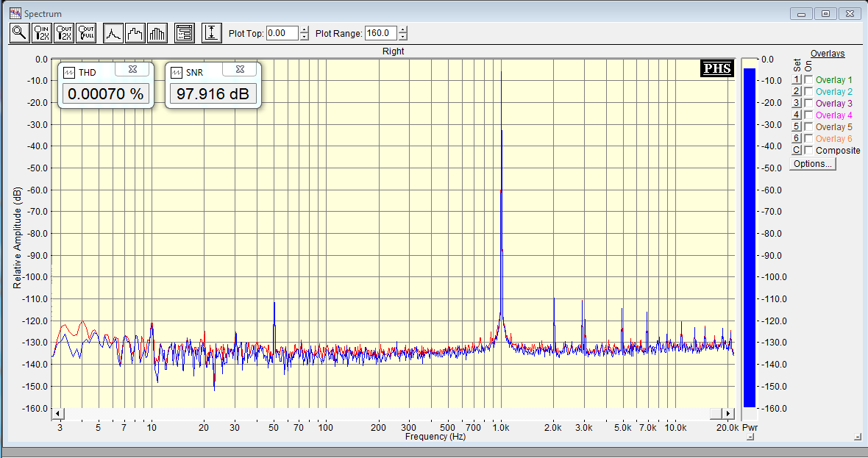Open the spectrum settings dialog icon
Screen dimensions: 868x458
pyautogui.click(x=185, y=33)
